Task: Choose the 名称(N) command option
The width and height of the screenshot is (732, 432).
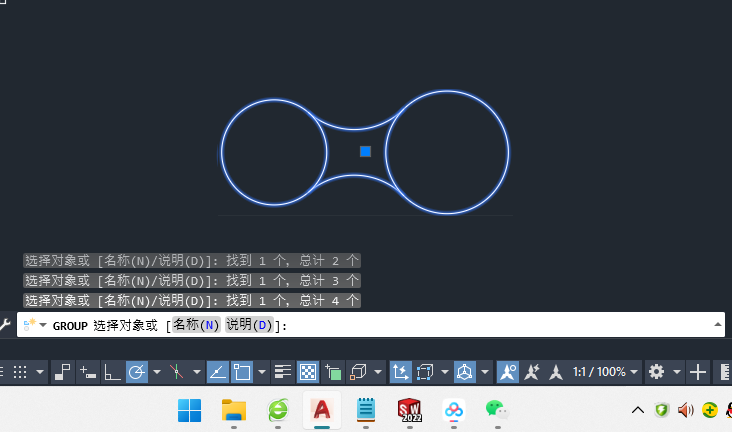Action: point(195,325)
